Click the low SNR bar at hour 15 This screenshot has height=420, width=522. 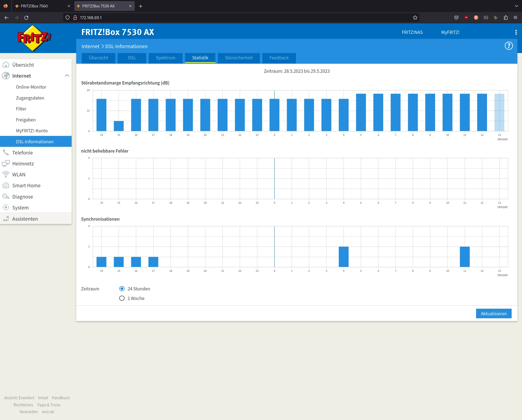[x=119, y=126]
